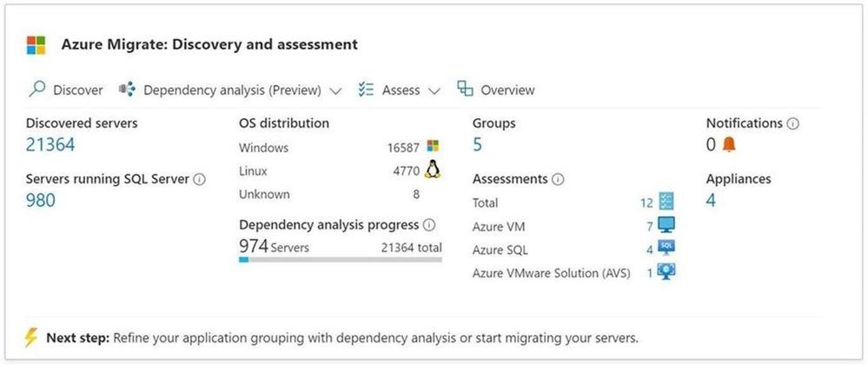Select the Discover menu item

77,90
